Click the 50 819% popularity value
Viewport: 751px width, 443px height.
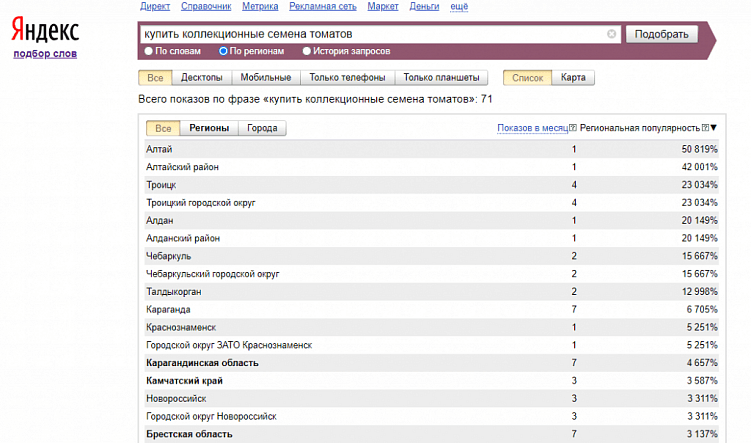[x=699, y=149]
